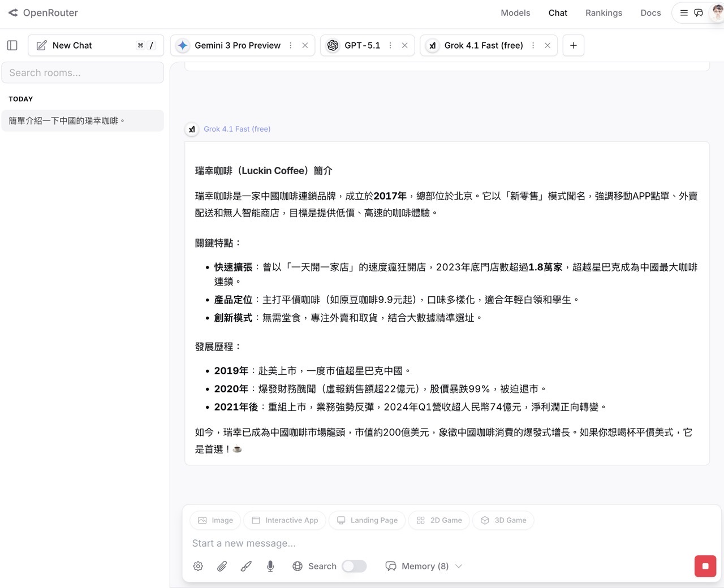This screenshot has height=588, width=724.
Task: Select the brush/style icon in the message bar
Action: (x=246, y=566)
